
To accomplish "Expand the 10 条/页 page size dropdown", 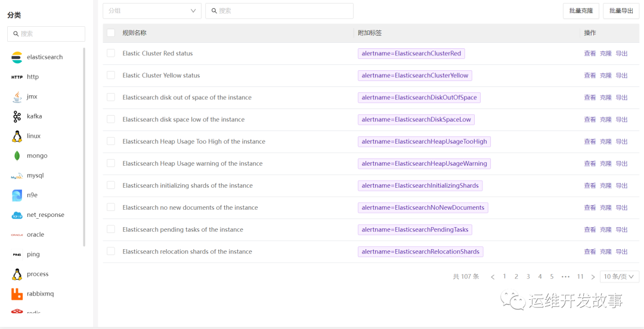I will pos(620,277).
